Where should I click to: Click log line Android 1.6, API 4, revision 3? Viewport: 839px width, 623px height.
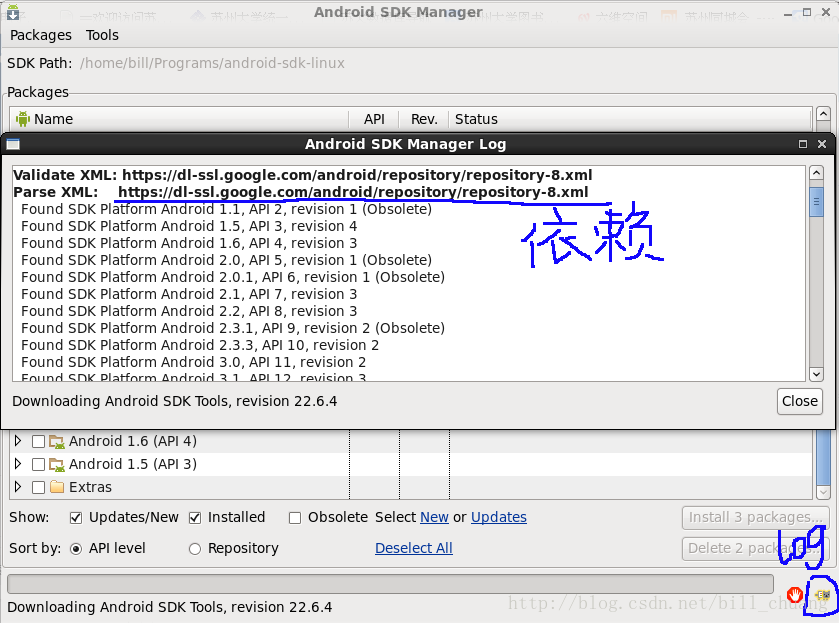189,244
